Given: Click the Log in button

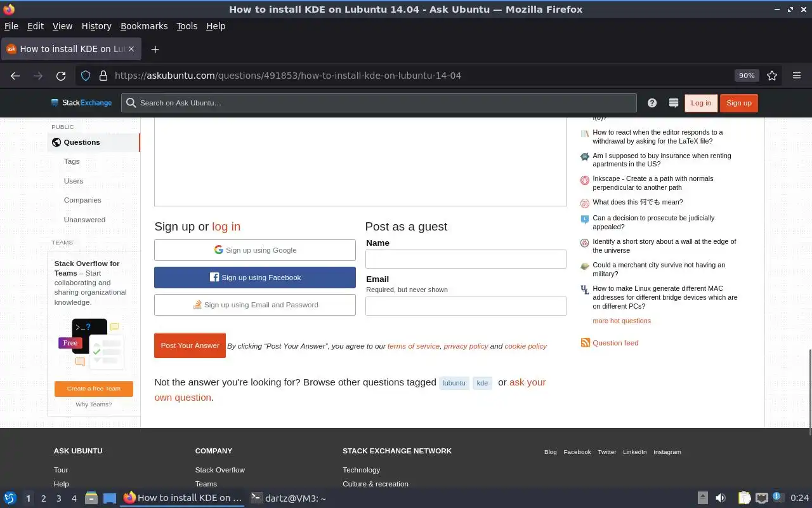Looking at the screenshot, I should pos(701,103).
